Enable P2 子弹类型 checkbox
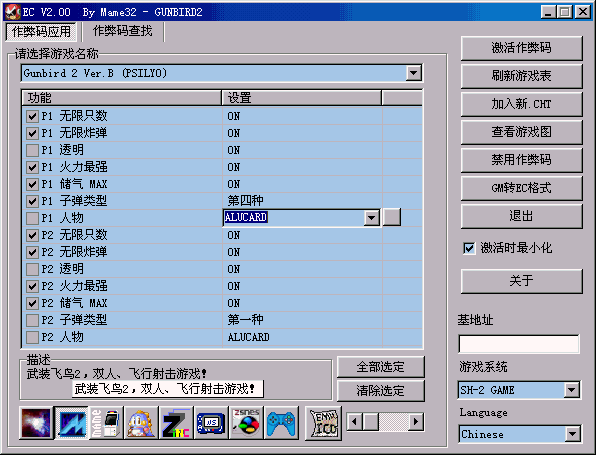 pos(32,320)
